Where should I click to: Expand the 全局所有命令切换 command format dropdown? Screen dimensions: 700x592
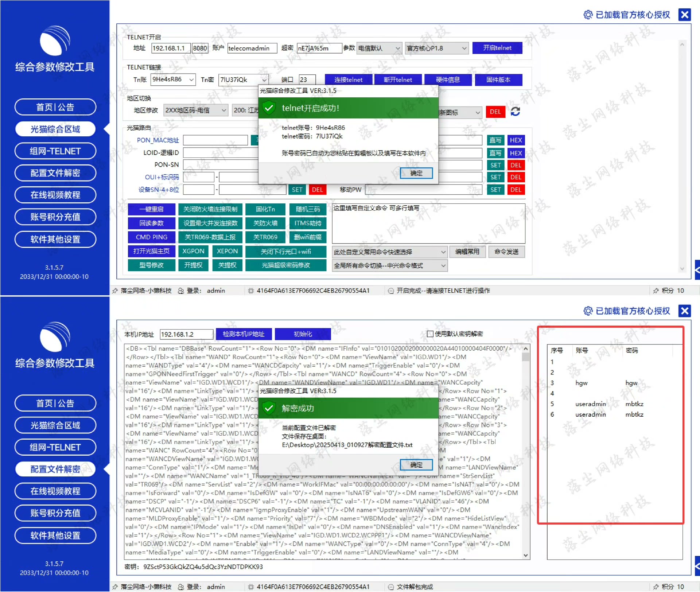click(443, 265)
